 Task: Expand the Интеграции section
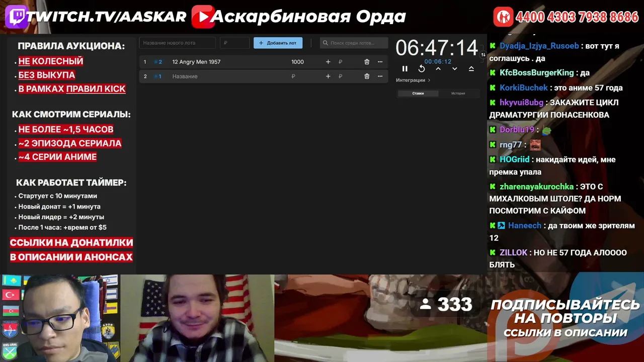click(413, 80)
